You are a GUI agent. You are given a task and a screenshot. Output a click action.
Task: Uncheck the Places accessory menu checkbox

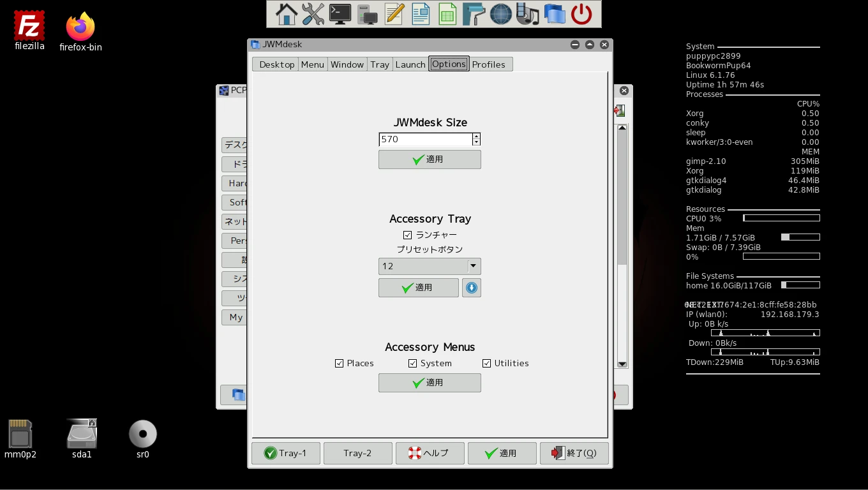(340, 364)
